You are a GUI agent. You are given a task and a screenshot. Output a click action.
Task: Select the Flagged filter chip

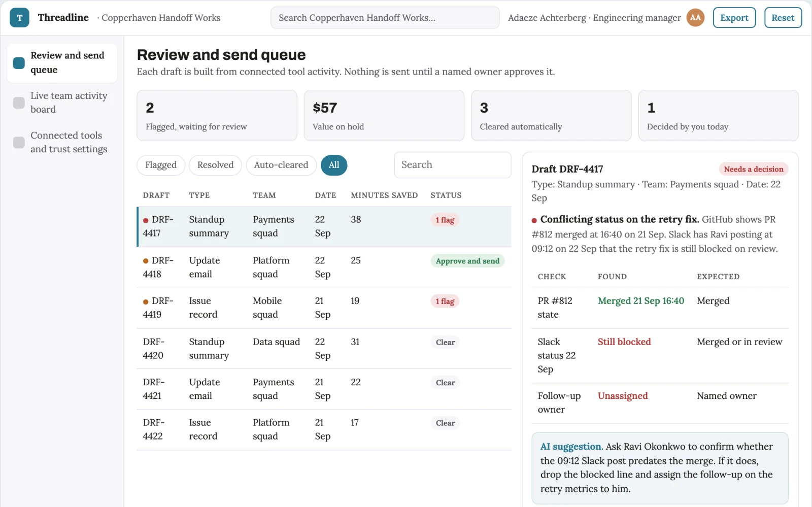(161, 165)
